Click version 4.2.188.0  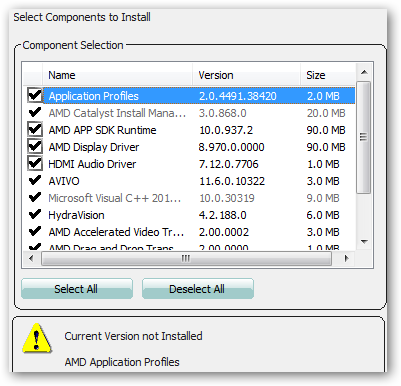point(223,215)
